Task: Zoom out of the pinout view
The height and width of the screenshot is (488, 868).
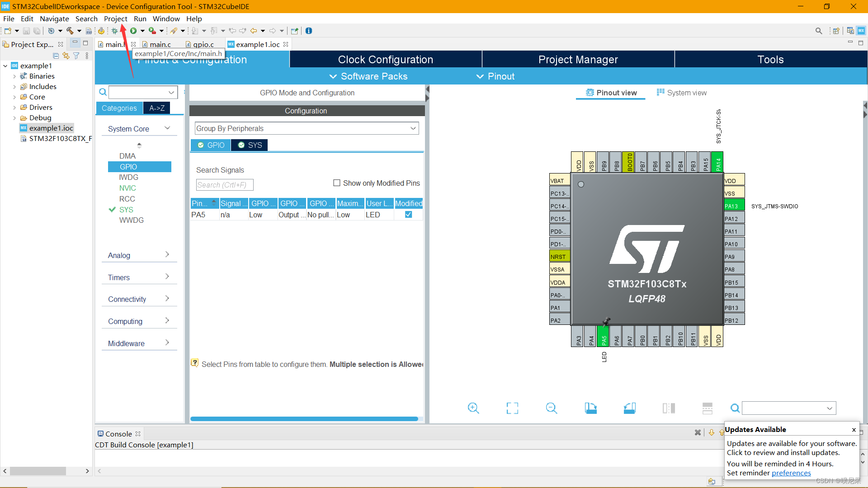Action: [551, 408]
